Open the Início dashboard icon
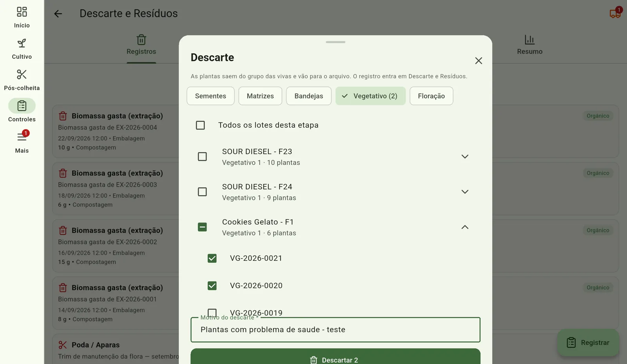Viewport: 627px width, 364px height. click(22, 12)
